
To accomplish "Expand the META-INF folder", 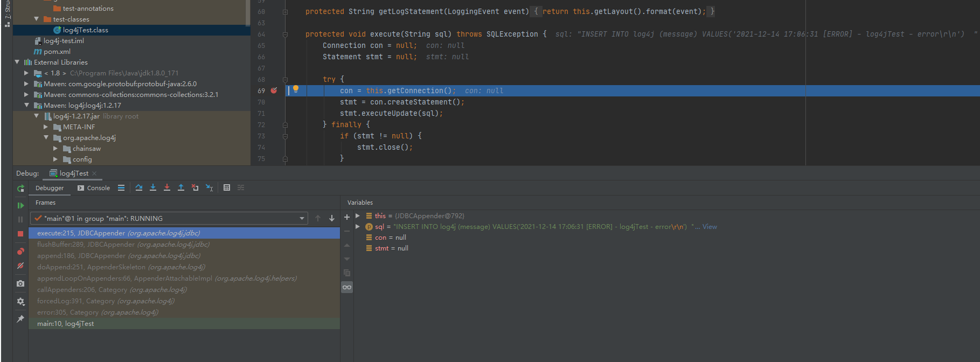I will click(46, 127).
